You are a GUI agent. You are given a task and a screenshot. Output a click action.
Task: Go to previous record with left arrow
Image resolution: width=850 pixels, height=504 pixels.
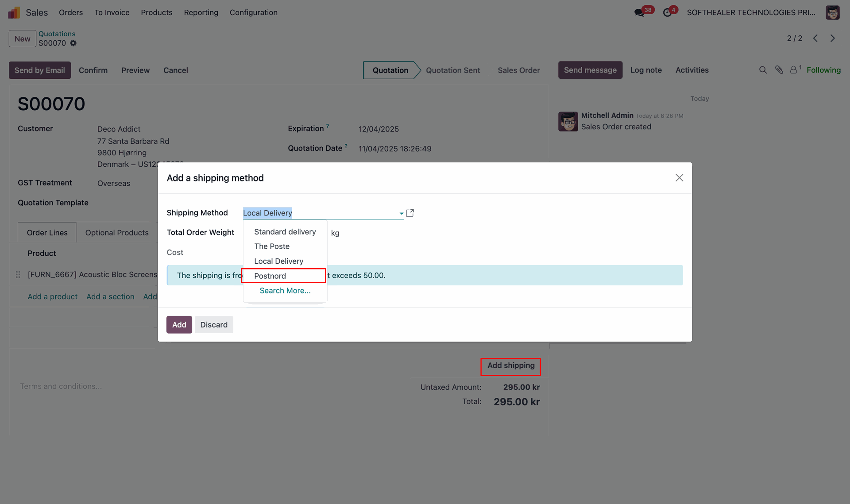pyautogui.click(x=815, y=38)
